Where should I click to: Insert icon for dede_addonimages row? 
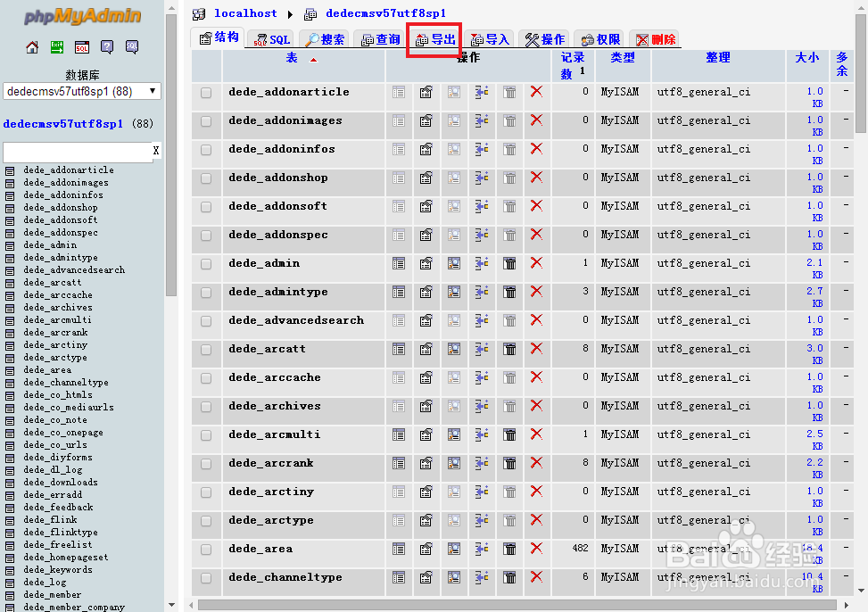[482, 120]
